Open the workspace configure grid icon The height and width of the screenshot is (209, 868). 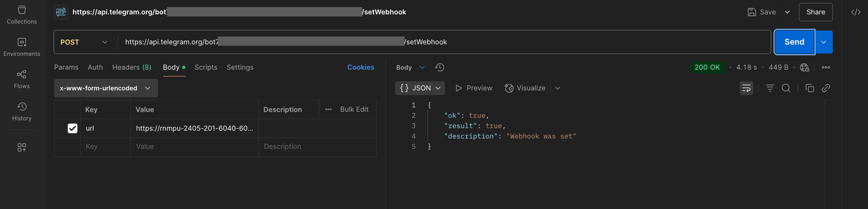(x=22, y=147)
